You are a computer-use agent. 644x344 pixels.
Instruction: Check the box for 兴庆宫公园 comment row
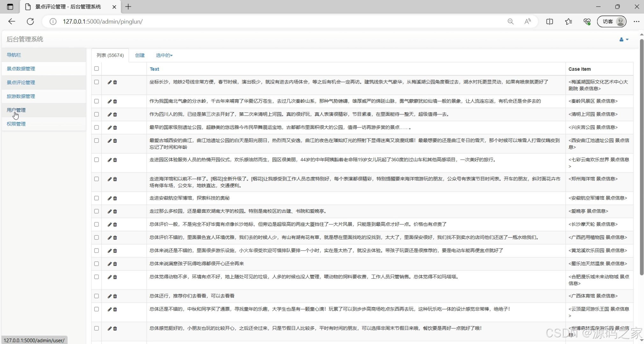click(97, 127)
